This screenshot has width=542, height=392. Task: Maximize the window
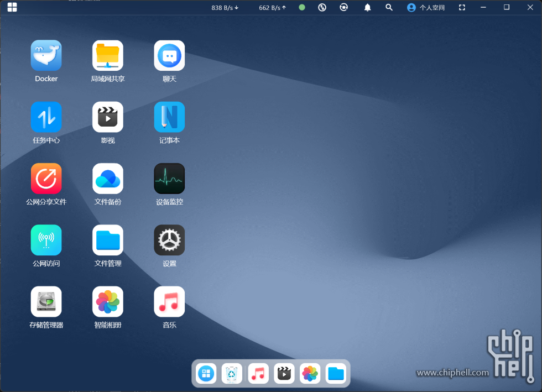(x=507, y=7)
